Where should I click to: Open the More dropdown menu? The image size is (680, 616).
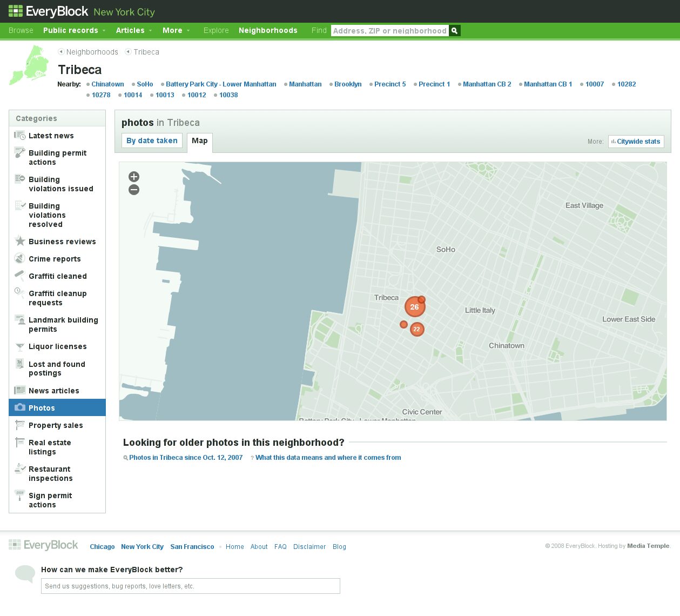tap(176, 30)
